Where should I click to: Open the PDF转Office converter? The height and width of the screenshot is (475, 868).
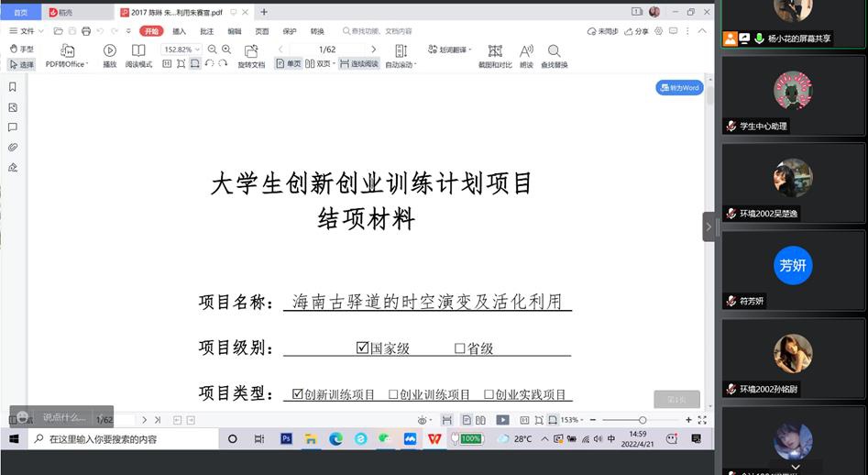click(x=67, y=56)
